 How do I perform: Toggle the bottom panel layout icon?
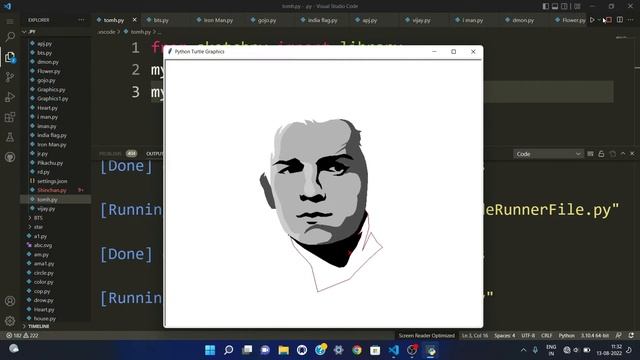pyautogui.click(x=555, y=6)
